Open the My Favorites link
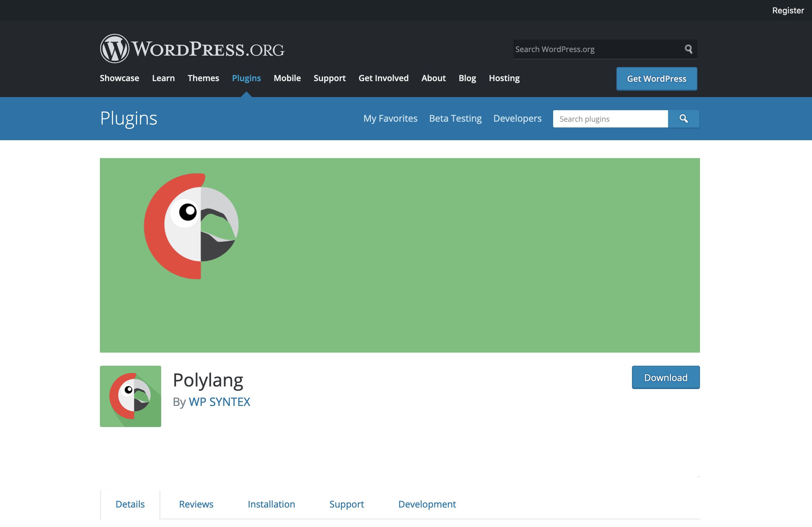 tap(390, 118)
